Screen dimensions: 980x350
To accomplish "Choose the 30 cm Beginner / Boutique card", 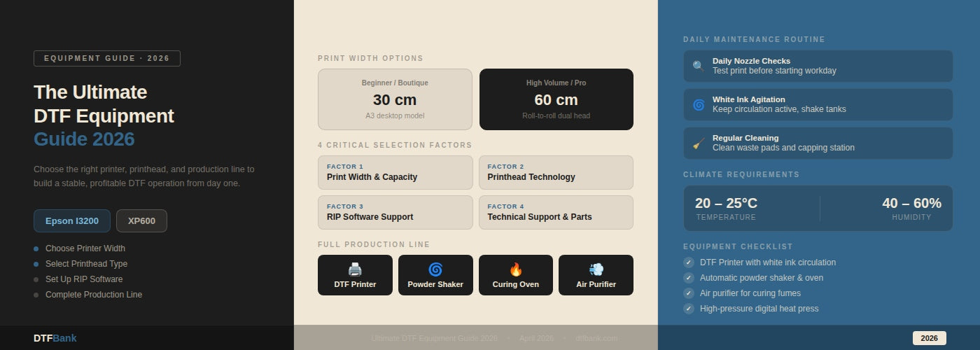I will tap(395, 99).
